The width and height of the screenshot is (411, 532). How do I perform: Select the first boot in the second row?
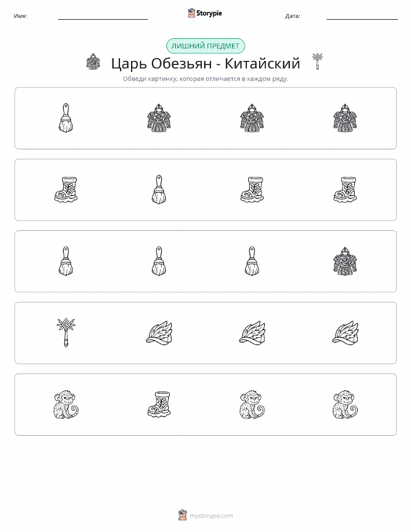pyautogui.click(x=66, y=189)
